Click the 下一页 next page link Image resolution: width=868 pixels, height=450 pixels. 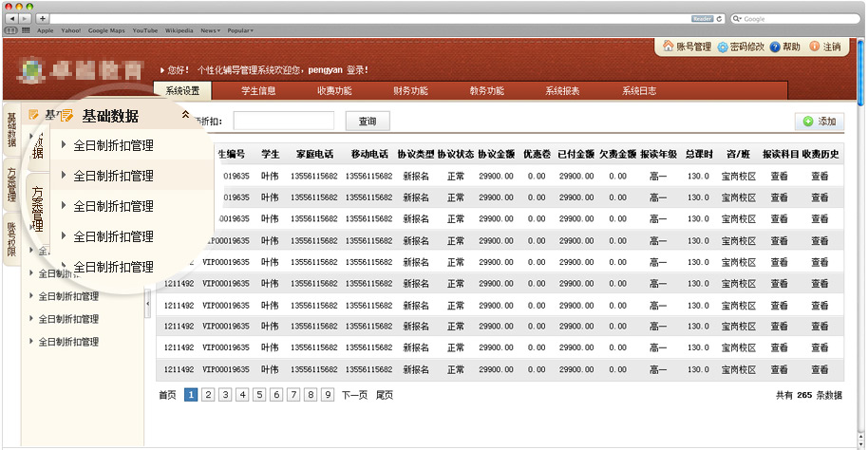click(354, 395)
